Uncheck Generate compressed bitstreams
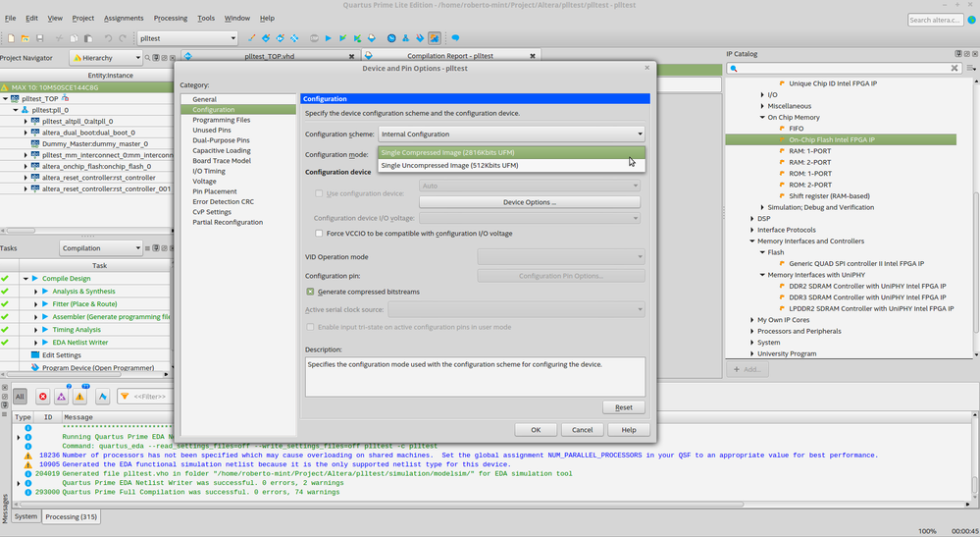The width and height of the screenshot is (980, 537). [x=311, y=292]
